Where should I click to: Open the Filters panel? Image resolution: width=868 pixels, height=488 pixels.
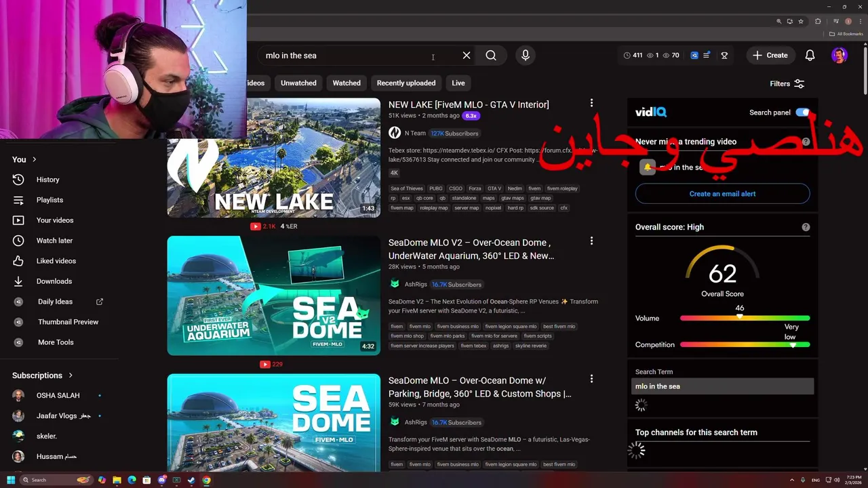pyautogui.click(x=787, y=83)
